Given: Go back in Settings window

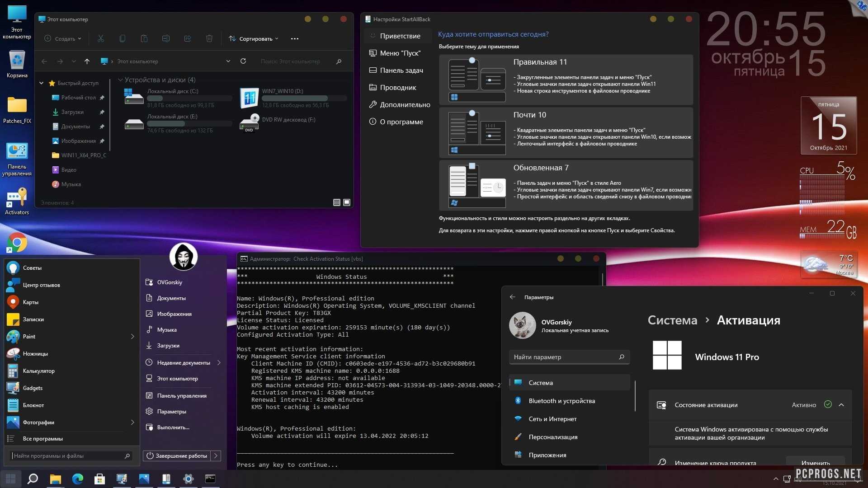Looking at the screenshot, I should (512, 297).
